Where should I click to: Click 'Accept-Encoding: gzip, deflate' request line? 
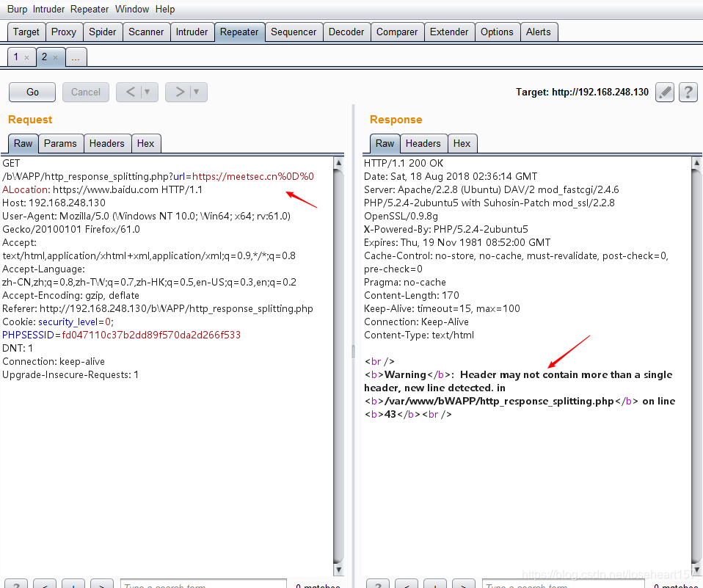[x=71, y=296]
